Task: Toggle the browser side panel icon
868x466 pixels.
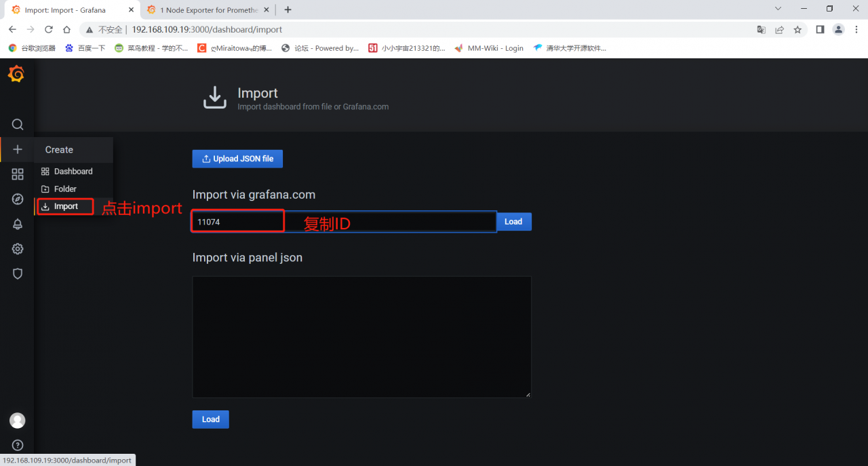Action: [820, 30]
